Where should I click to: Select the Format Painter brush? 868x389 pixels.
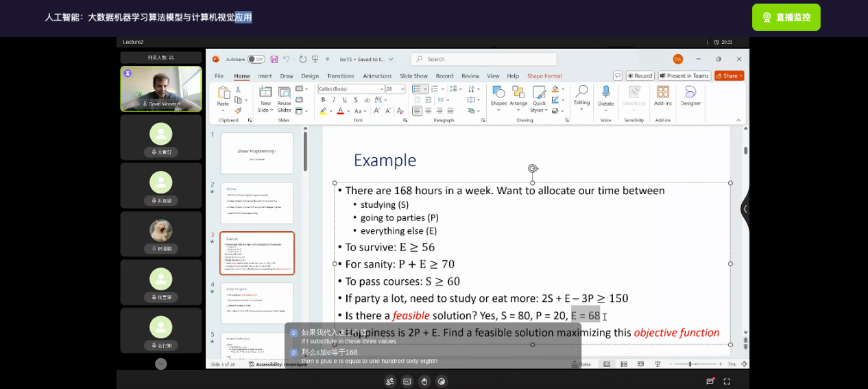(x=238, y=110)
